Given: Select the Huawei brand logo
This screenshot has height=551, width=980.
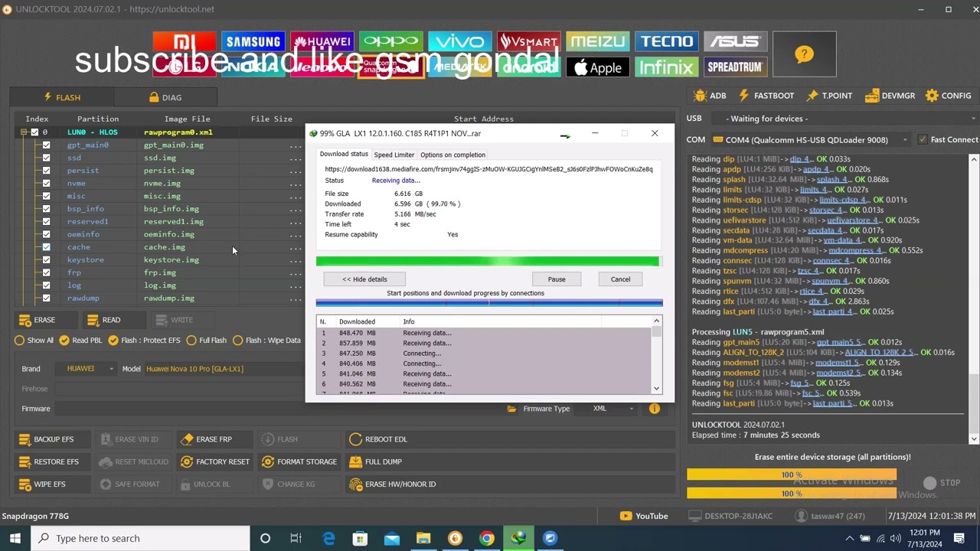Looking at the screenshot, I should click(322, 41).
